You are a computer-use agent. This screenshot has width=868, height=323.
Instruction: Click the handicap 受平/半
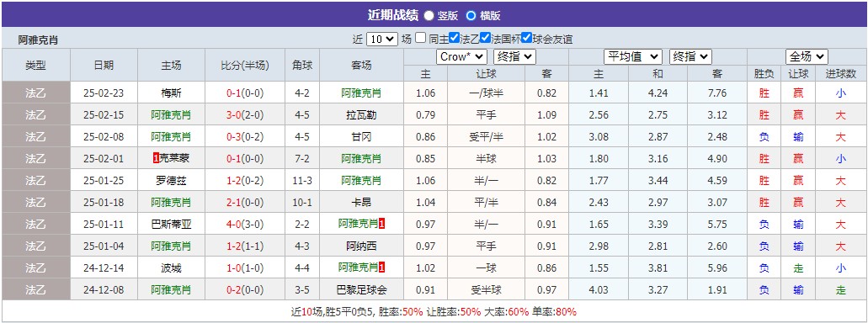486,136
